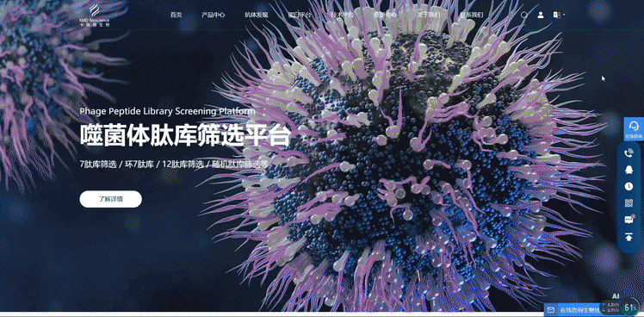Open the 关于我们 menu
Image resolution: width=644 pixels, height=317 pixels.
429,15
